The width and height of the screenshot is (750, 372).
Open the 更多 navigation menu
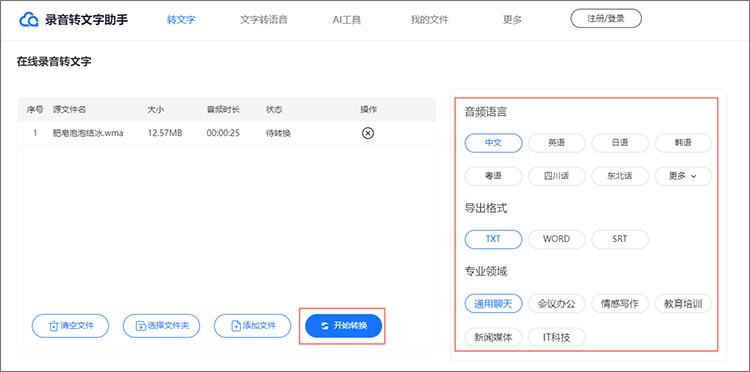[x=512, y=20]
